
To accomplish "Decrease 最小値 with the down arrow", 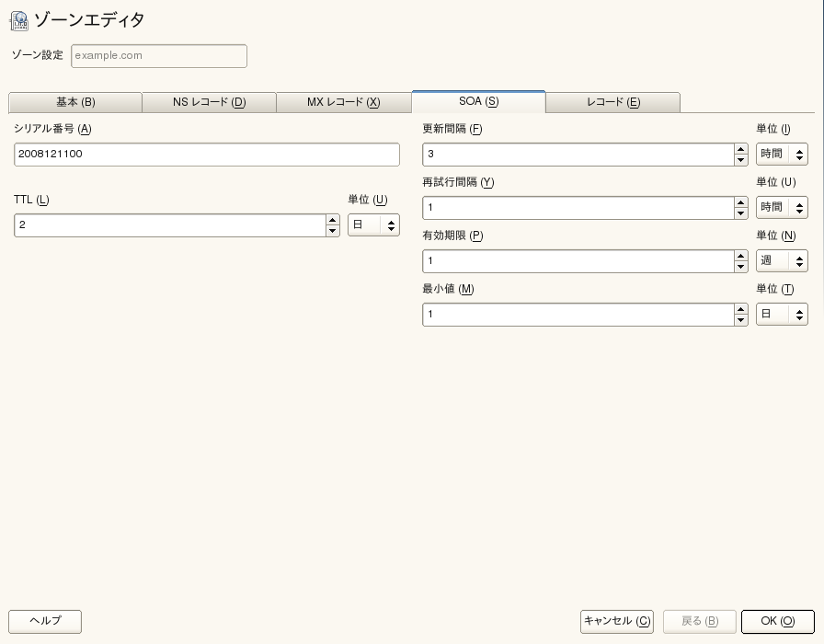I will point(741,320).
